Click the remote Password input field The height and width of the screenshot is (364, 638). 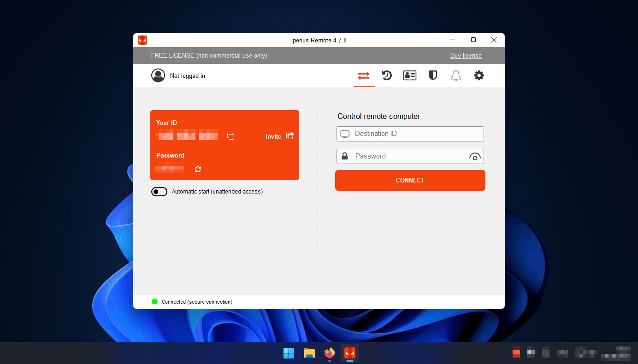[x=410, y=156]
